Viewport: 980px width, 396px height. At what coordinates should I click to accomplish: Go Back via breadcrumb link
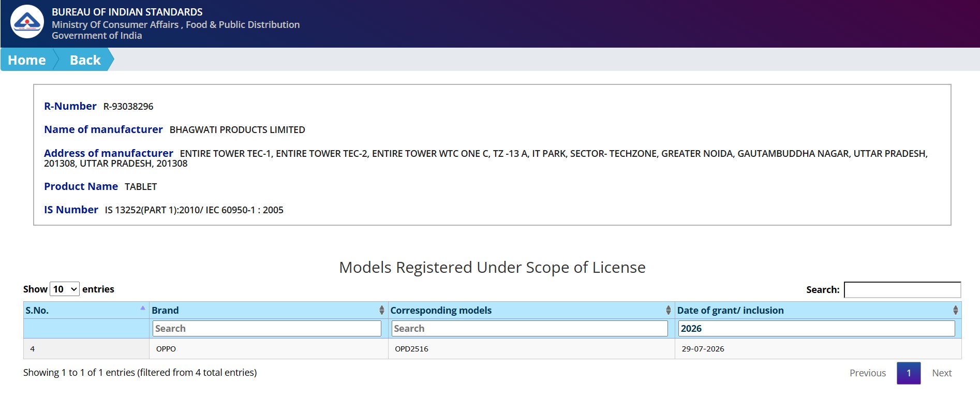pyautogui.click(x=85, y=60)
